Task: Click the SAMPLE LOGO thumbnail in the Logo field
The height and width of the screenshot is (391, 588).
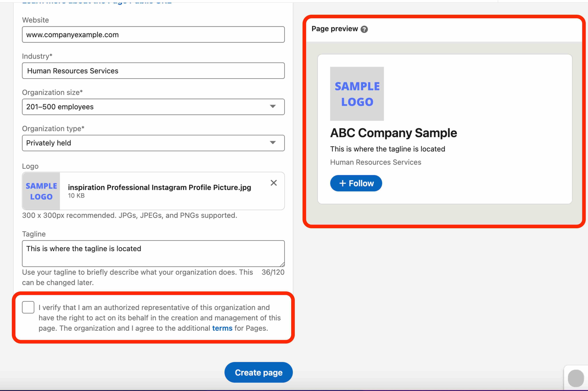Action: point(41,191)
